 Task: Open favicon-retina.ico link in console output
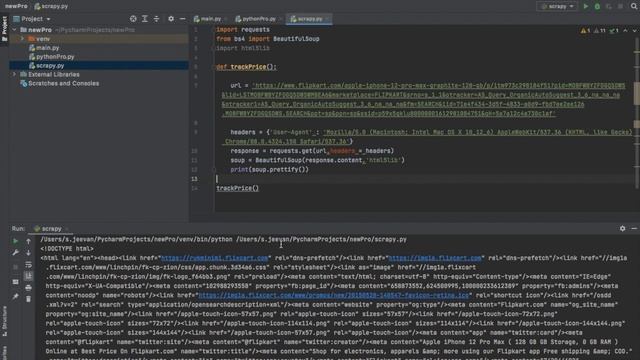tap(334, 295)
